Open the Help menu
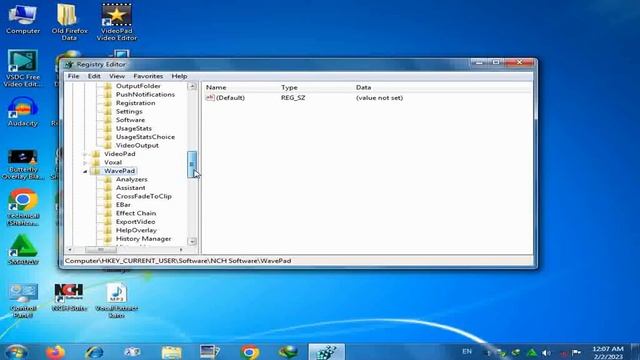The height and width of the screenshot is (360, 640). pos(179,76)
